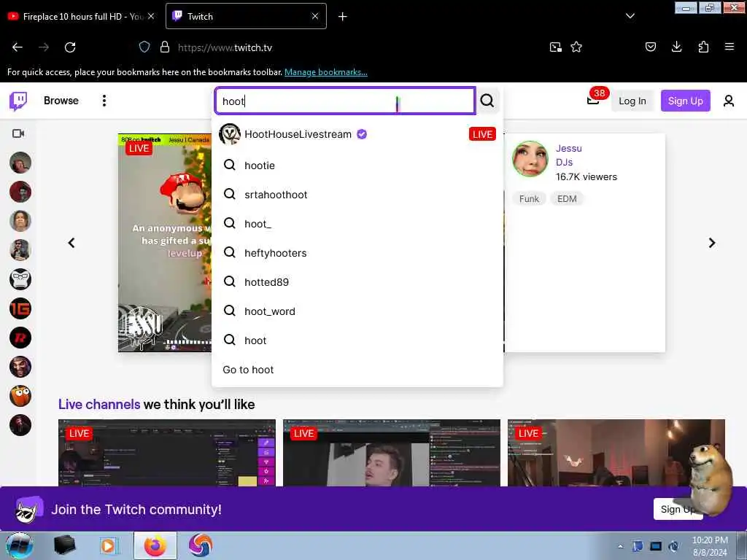Click the Firefox taskbar icon

[155, 545]
